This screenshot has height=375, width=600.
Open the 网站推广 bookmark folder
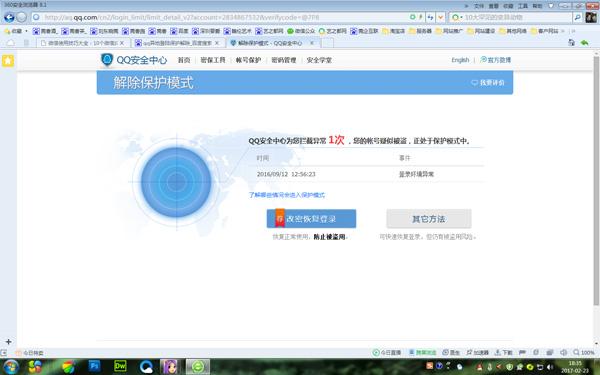point(450,31)
